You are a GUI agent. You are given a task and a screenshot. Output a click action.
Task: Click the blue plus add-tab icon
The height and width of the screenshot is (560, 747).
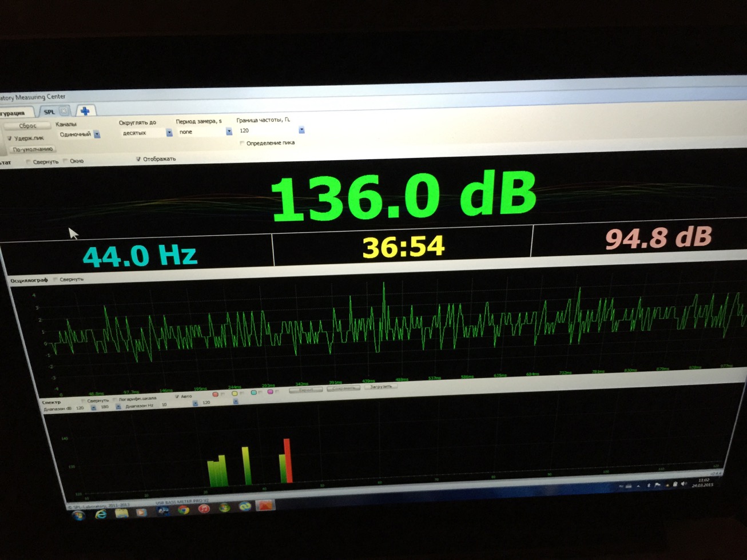click(85, 110)
